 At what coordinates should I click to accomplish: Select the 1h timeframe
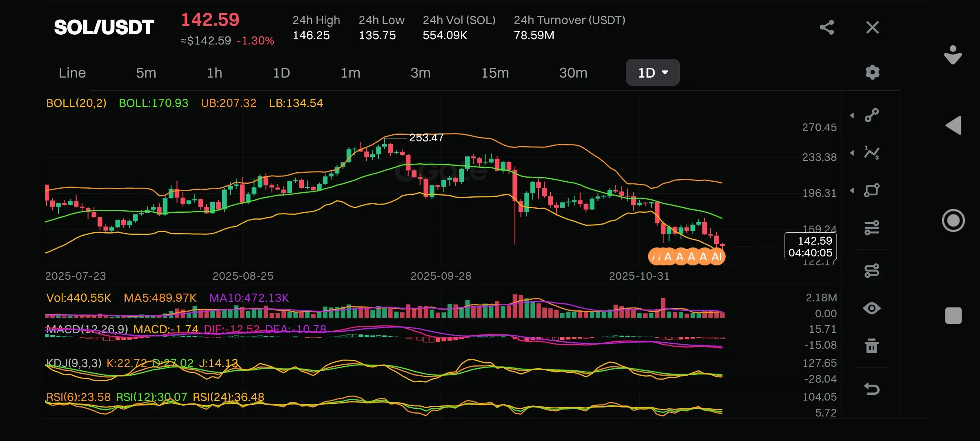[214, 73]
